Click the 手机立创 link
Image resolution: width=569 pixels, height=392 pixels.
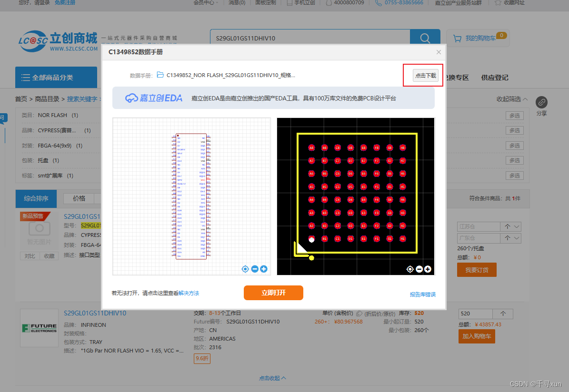click(x=301, y=2)
